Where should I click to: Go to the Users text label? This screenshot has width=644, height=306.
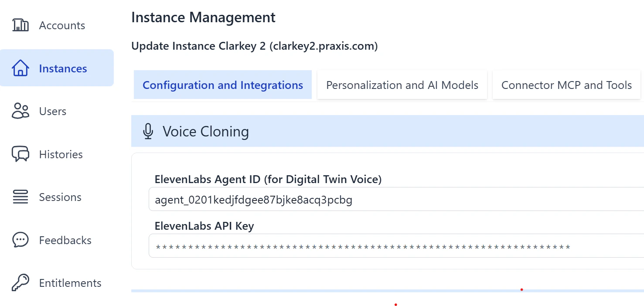point(53,111)
